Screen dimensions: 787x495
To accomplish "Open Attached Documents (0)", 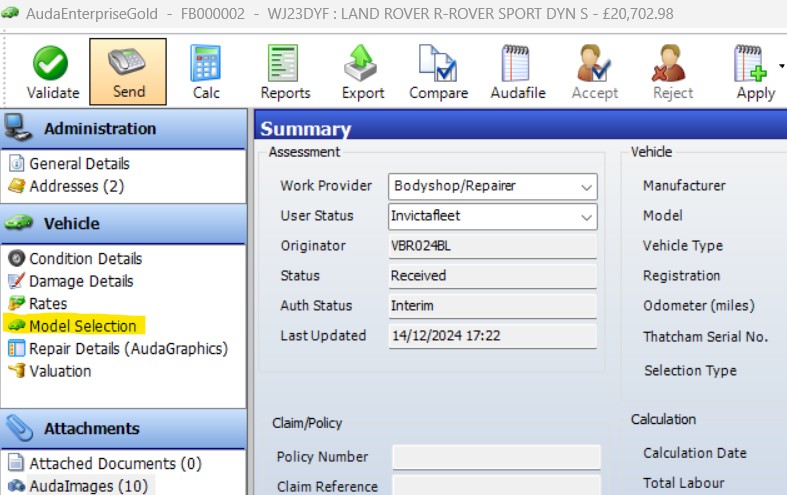I will tap(115, 463).
